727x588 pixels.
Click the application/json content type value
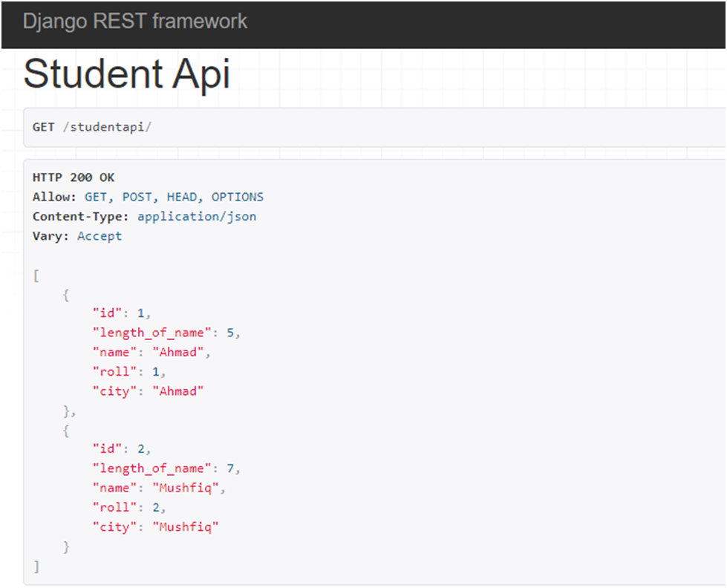[x=197, y=217]
